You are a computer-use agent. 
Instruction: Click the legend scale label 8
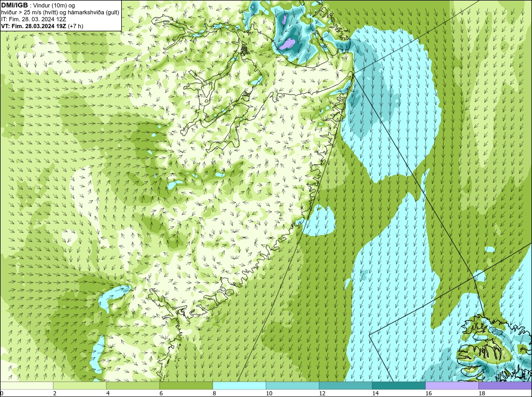[215, 393]
